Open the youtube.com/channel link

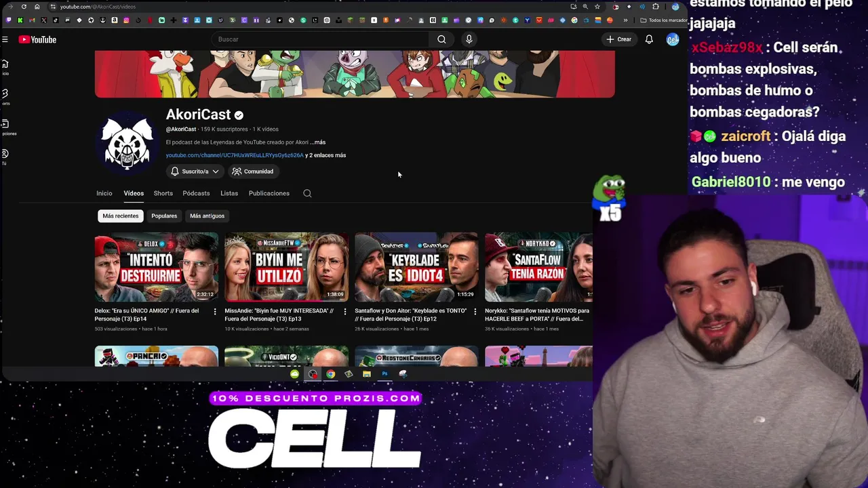pos(235,155)
